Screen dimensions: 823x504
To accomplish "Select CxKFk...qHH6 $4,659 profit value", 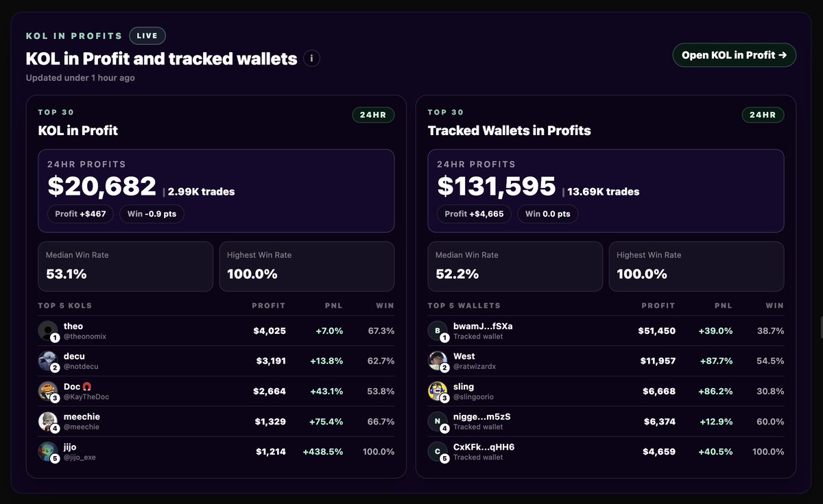I will tap(660, 452).
